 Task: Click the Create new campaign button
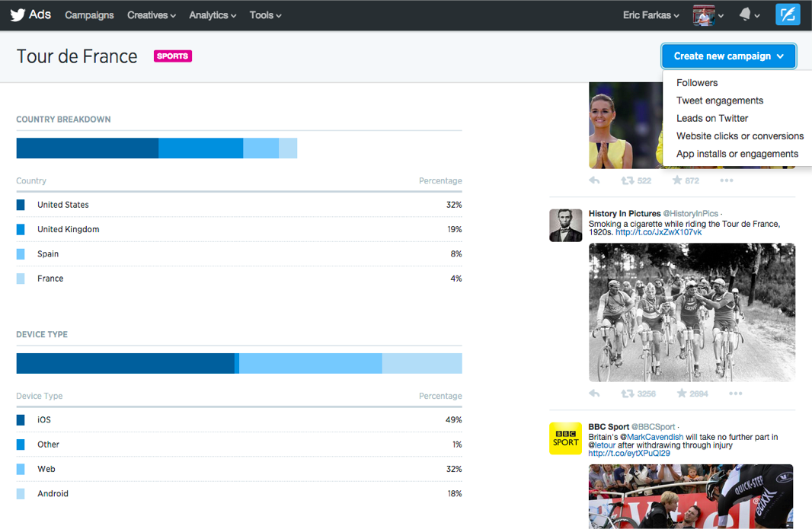pyautogui.click(x=729, y=56)
